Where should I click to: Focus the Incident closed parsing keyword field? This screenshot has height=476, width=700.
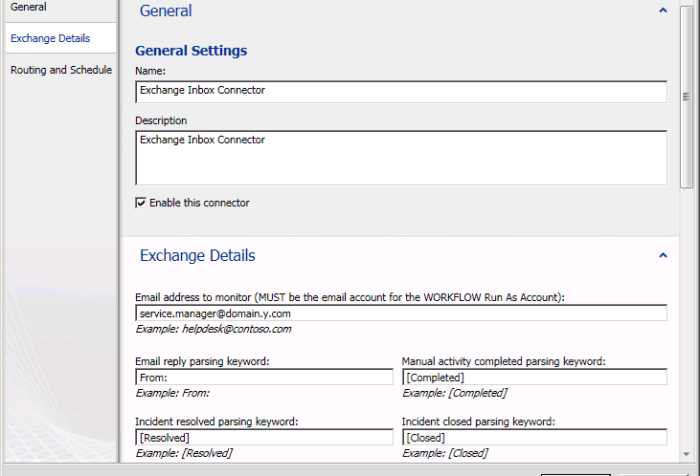[533, 437]
